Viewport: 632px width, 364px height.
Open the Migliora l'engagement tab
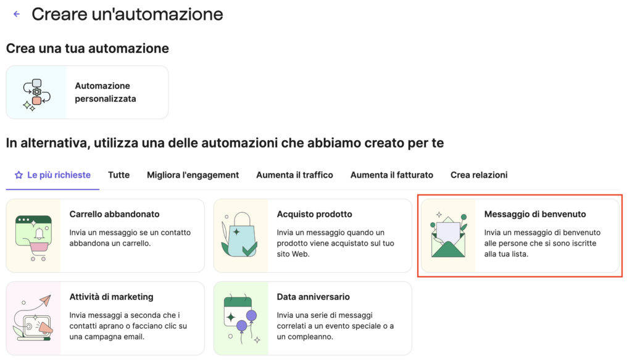tap(193, 175)
